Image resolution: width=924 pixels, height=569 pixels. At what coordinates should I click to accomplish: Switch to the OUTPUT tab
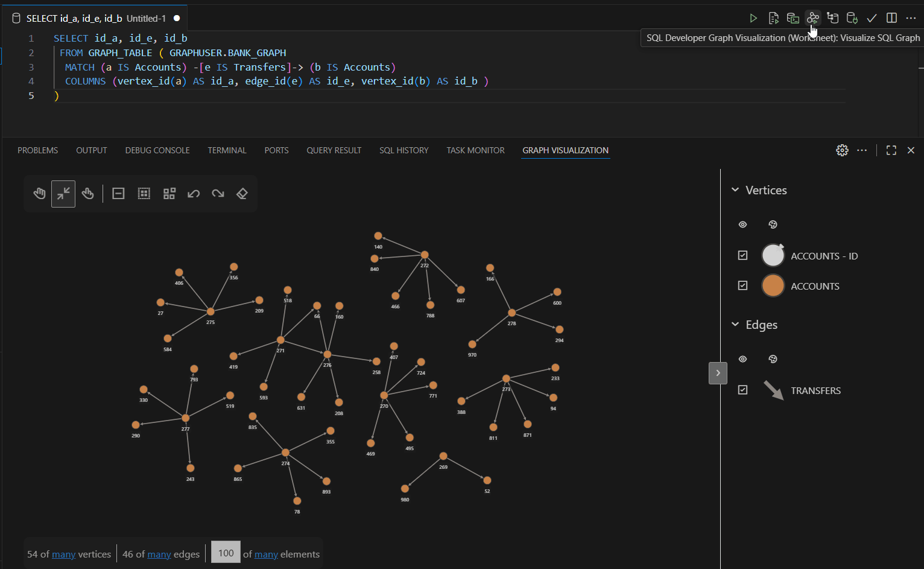[92, 150]
